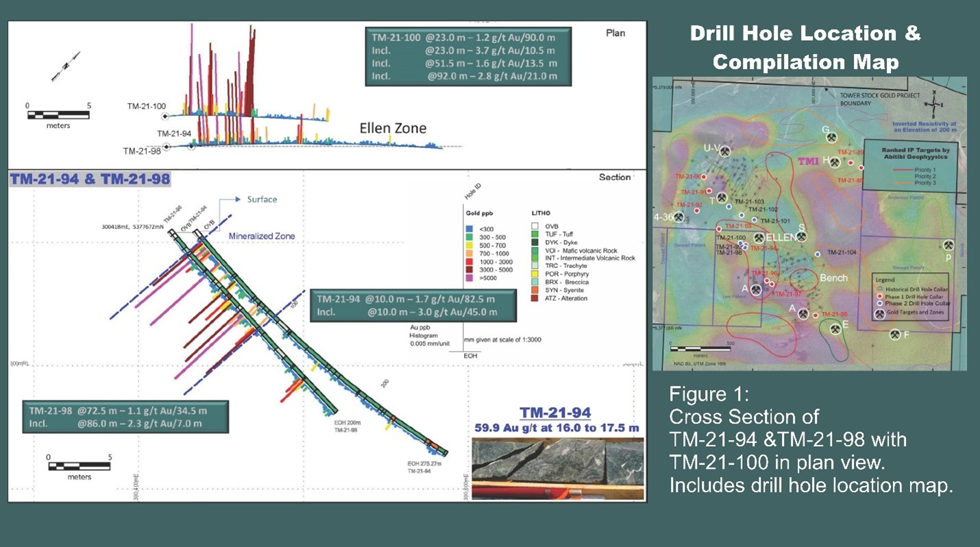Click the ELLEN gold target pick icon
This screenshot has height=547, width=980.
[x=759, y=238]
